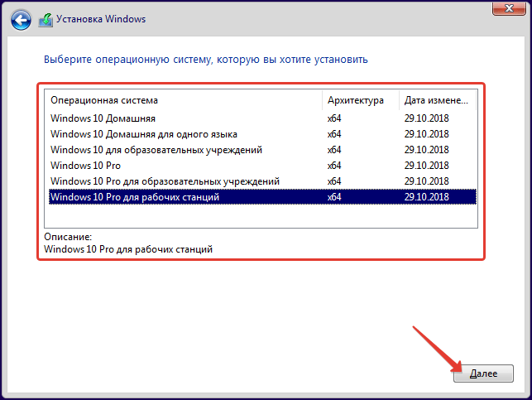Click the Описание label text
532x400 pixels.
pos(68,237)
